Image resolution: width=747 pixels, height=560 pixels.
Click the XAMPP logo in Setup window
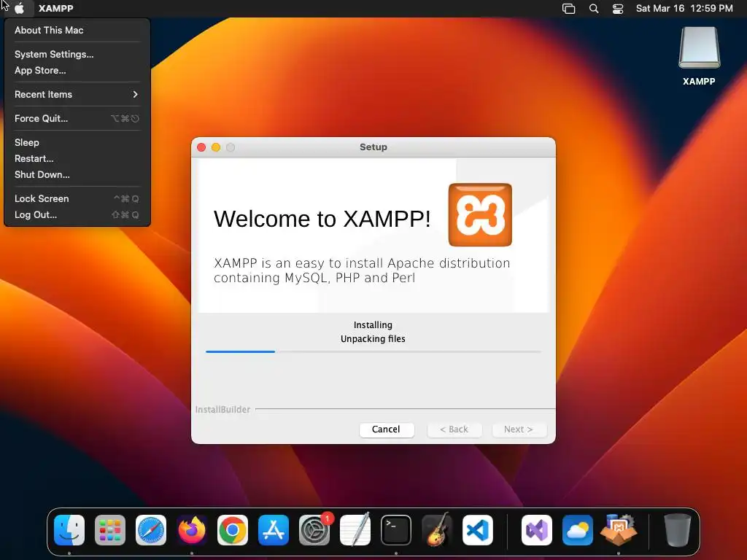coord(480,215)
